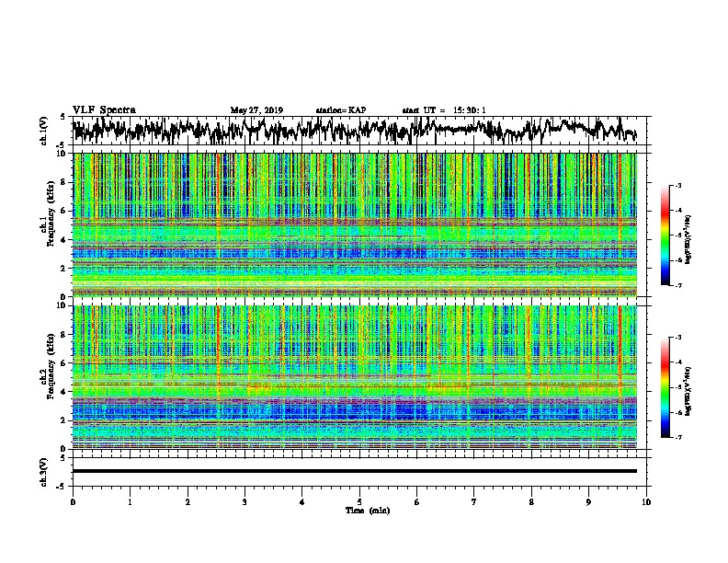Click the time axis tick label "1"

coord(130,502)
